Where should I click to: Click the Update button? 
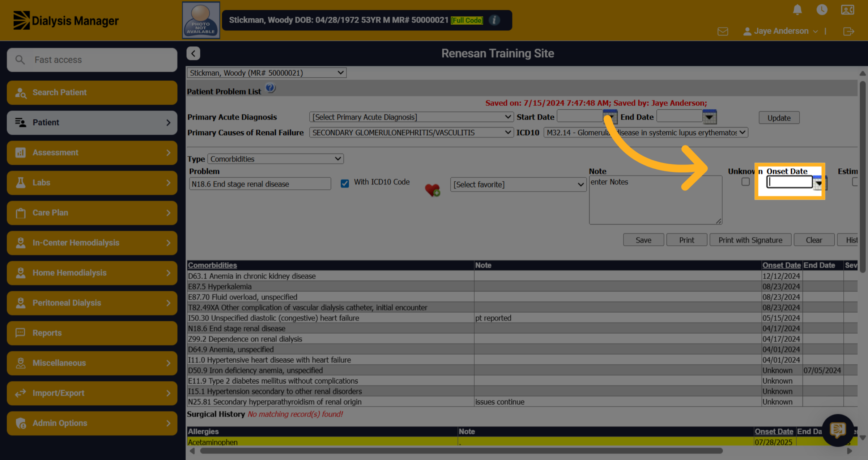coord(779,118)
